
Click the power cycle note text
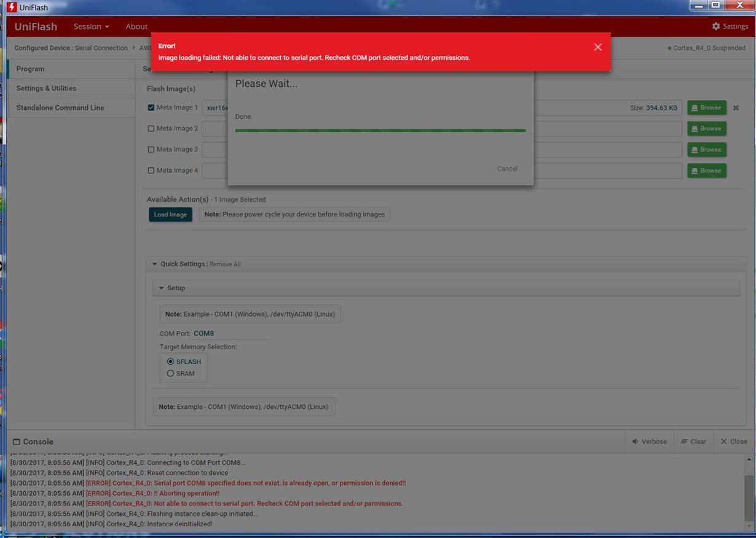294,215
